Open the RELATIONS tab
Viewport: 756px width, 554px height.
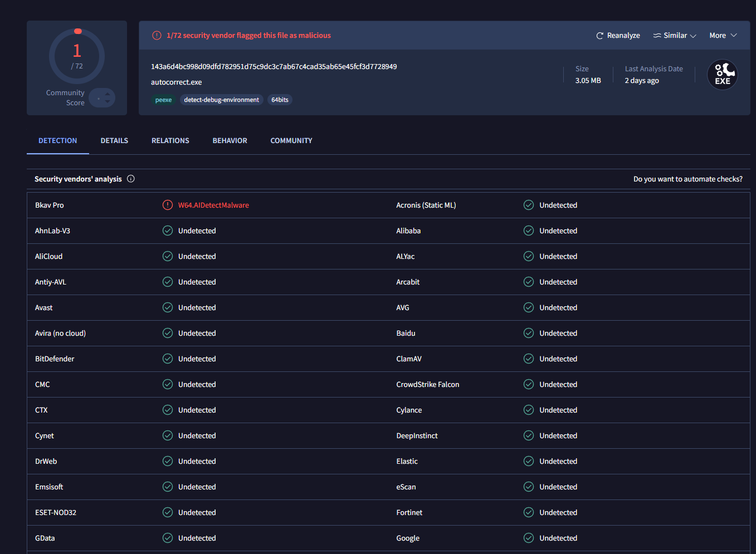(170, 141)
